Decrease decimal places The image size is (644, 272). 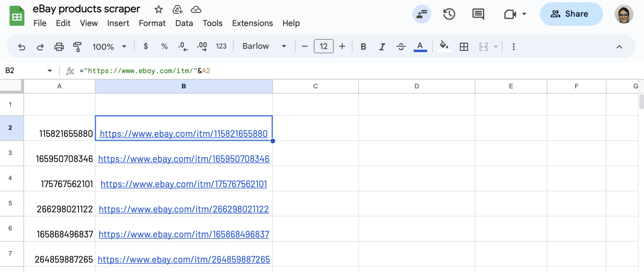click(x=183, y=46)
